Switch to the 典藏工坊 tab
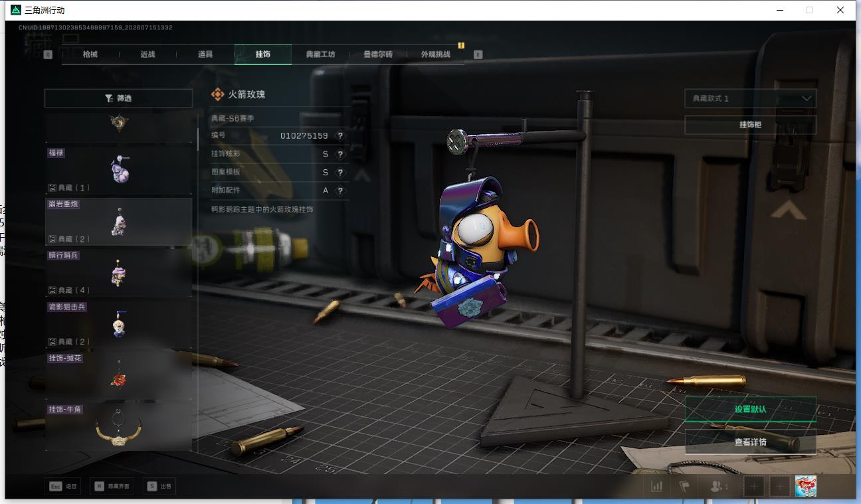 320,54
